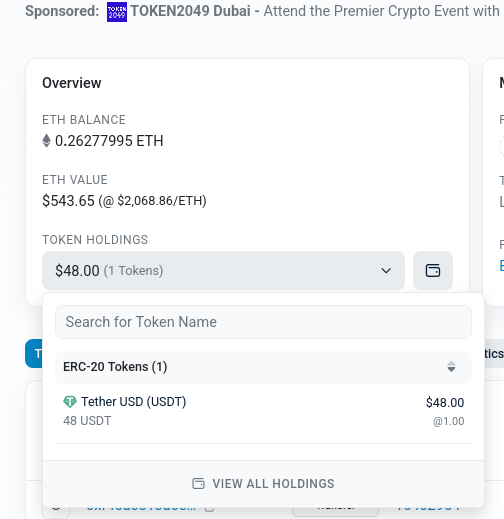504x519 pixels.
Task: Collapse the token holdings chevron arrow
Action: [x=386, y=270]
